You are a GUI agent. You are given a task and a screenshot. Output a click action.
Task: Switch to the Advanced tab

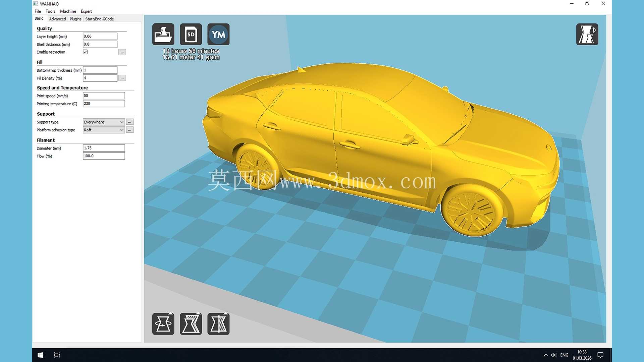pyautogui.click(x=57, y=19)
